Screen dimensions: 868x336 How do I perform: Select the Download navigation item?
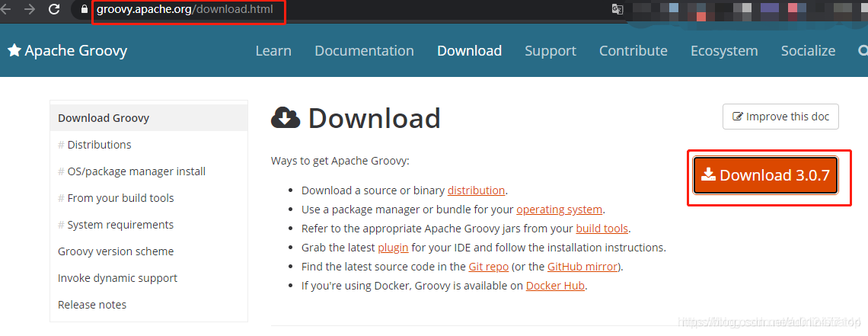(x=470, y=51)
